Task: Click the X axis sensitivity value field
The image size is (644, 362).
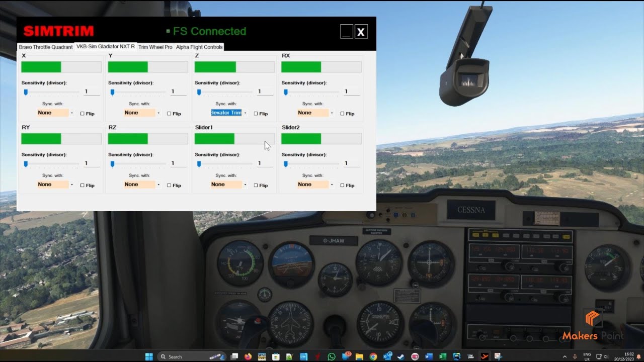Action: [92, 92]
